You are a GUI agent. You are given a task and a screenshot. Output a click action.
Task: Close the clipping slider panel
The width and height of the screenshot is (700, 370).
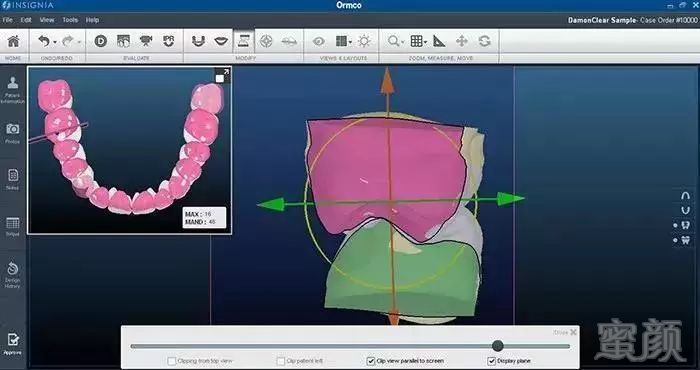tap(573, 332)
